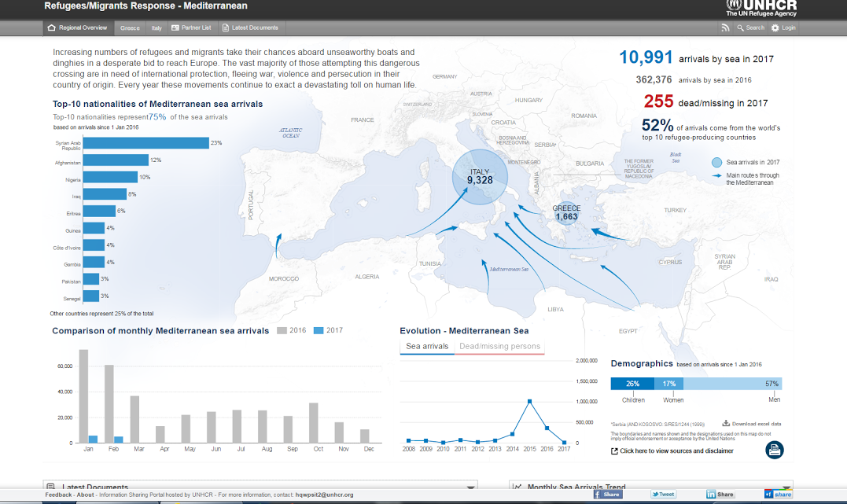Click the Twitter Tweet button
This screenshot has height=504, width=847.
(x=662, y=494)
